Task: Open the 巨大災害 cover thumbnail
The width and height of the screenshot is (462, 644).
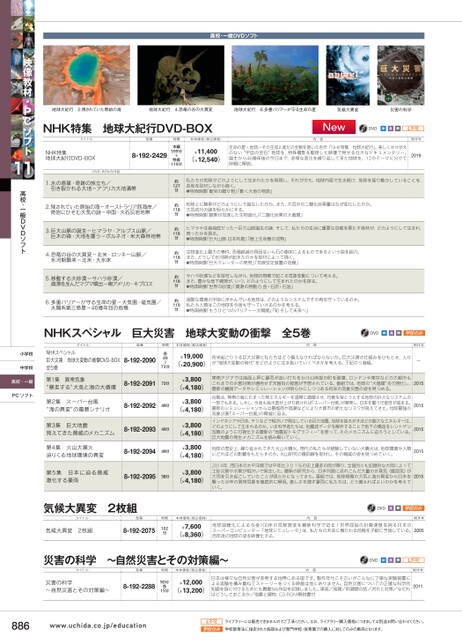Action: pos(400,75)
